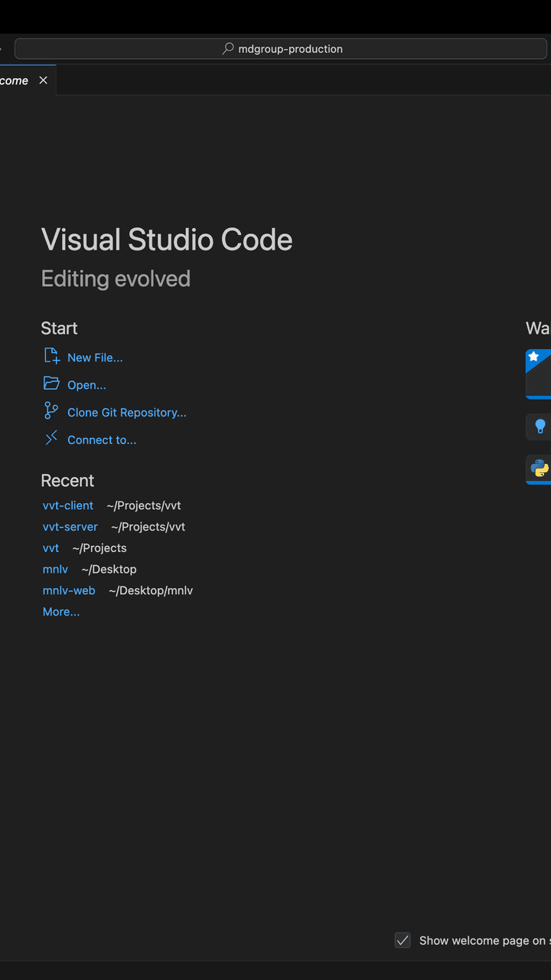Open the New File... link
Viewport: 551px width, 980px height.
click(95, 358)
